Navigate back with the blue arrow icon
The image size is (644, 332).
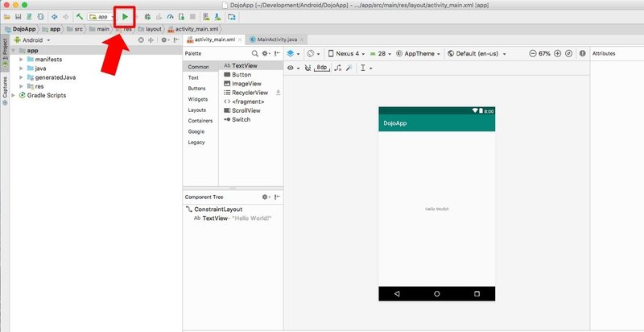pos(54,17)
